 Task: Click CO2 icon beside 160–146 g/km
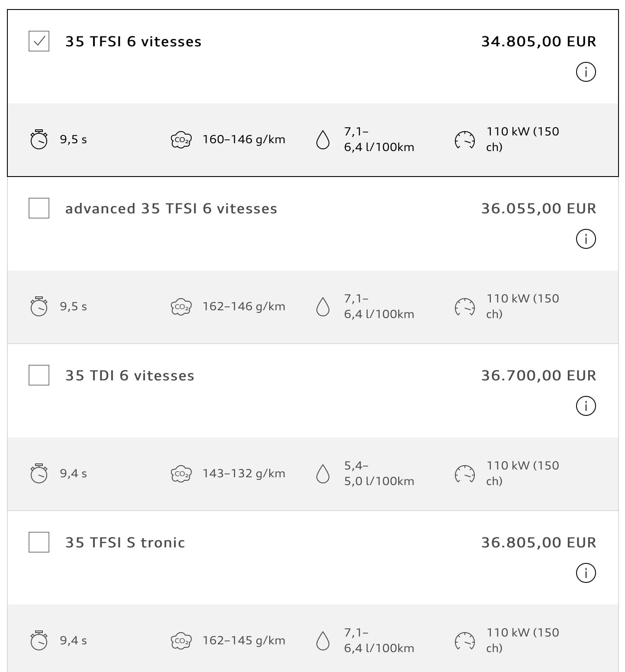(181, 140)
